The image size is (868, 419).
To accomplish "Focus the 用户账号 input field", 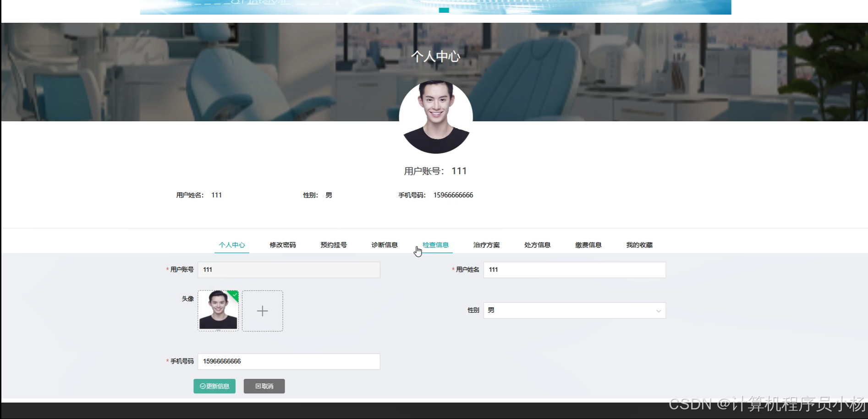I will (289, 270).
